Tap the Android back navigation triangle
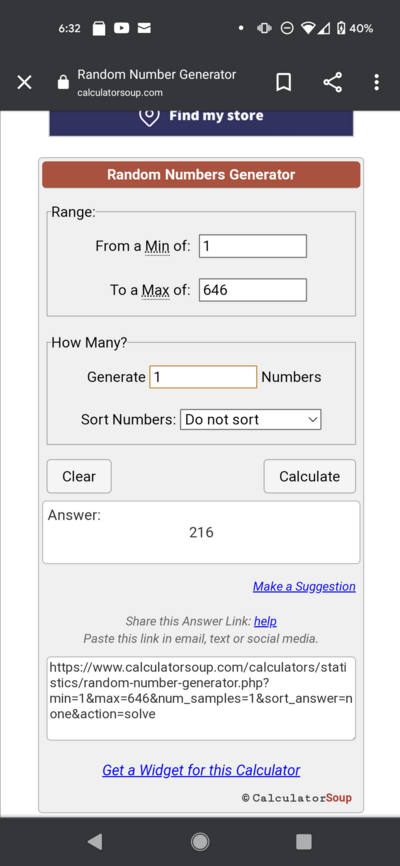 pos(95,841)
